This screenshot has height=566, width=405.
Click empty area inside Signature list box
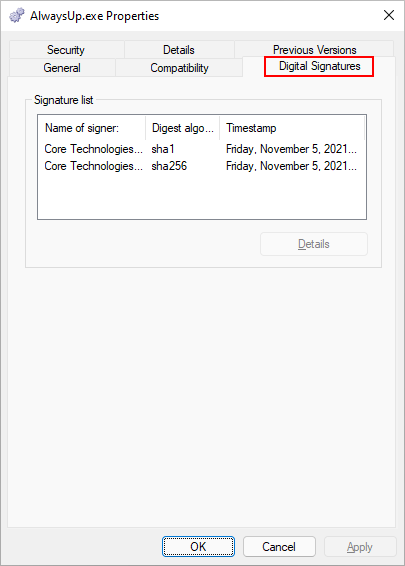click(201, 197)
